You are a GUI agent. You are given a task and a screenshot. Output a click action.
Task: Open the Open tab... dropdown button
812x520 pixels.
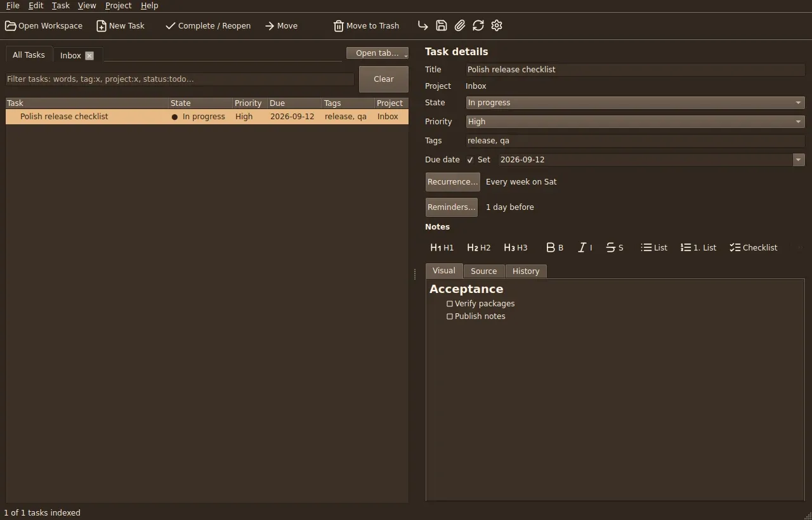377,53
